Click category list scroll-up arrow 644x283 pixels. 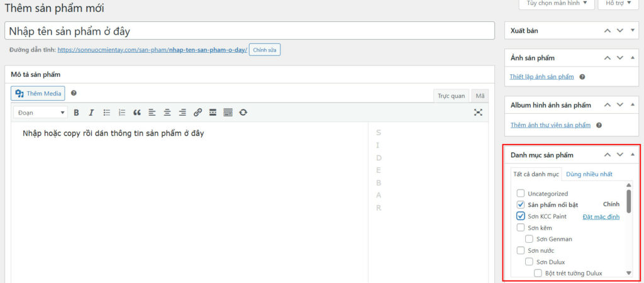(x=628, y=186)
